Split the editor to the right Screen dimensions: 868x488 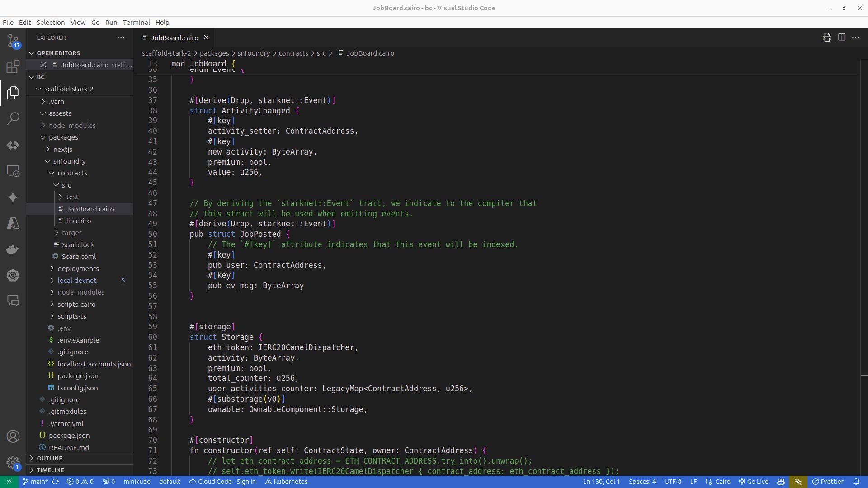842,38
